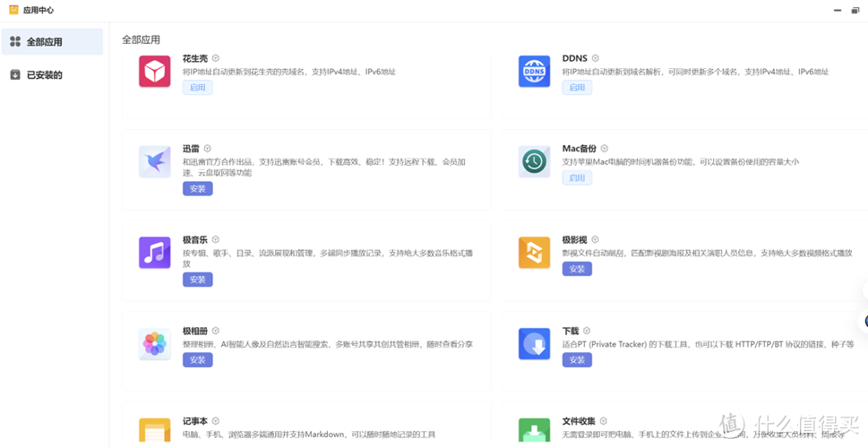This screenshot has height=448, width=868.
Task: Click the shield badge next to 记事本
Action: point(216,421)
